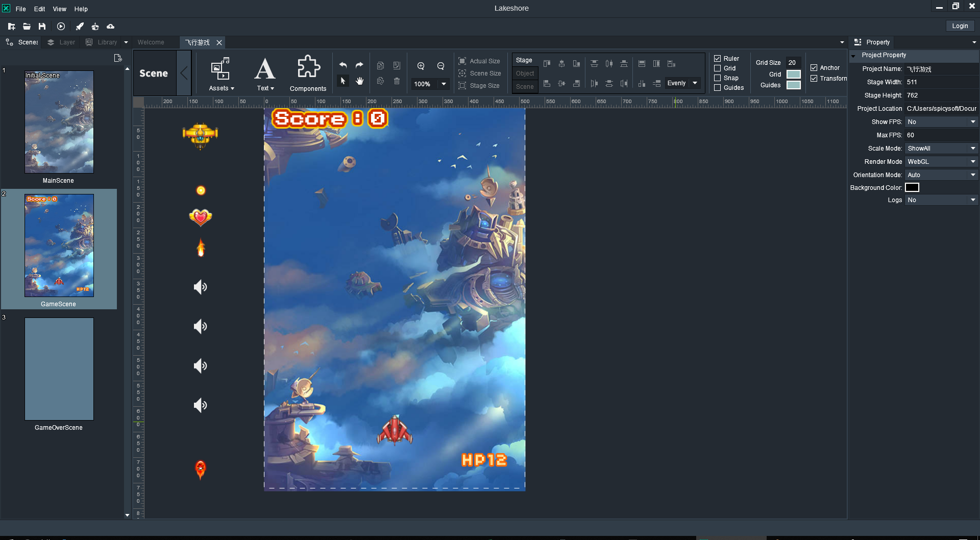Viewport: 980px width, 540px height.
Task: Click the Stage Size button
Action: pyautogui.click(x=479, y=85)
